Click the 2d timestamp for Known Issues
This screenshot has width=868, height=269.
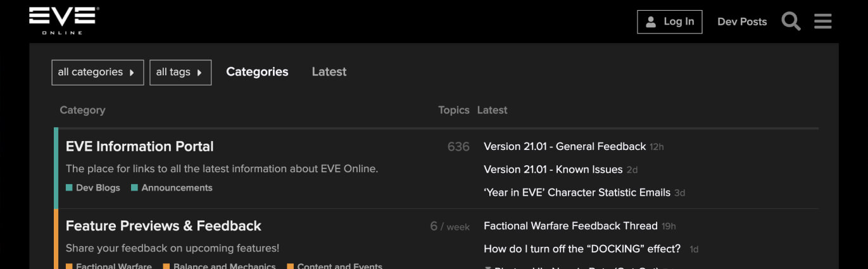[632, 170]
